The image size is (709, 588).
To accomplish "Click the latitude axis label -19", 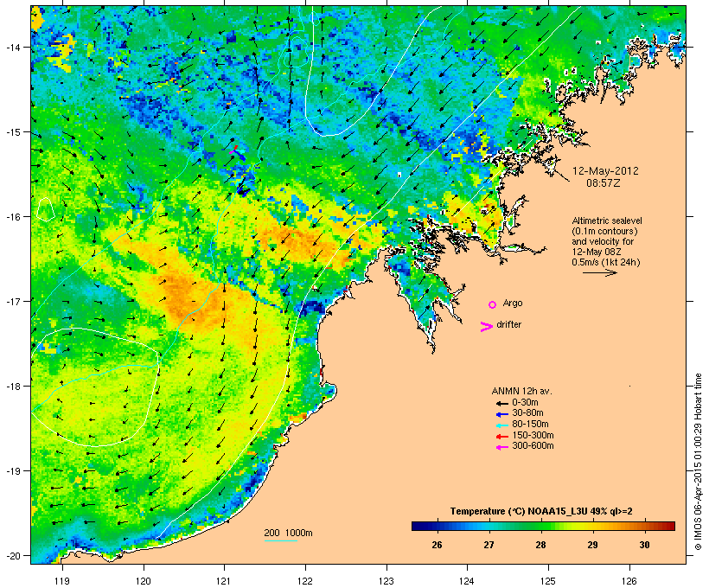I will (12, 471).
